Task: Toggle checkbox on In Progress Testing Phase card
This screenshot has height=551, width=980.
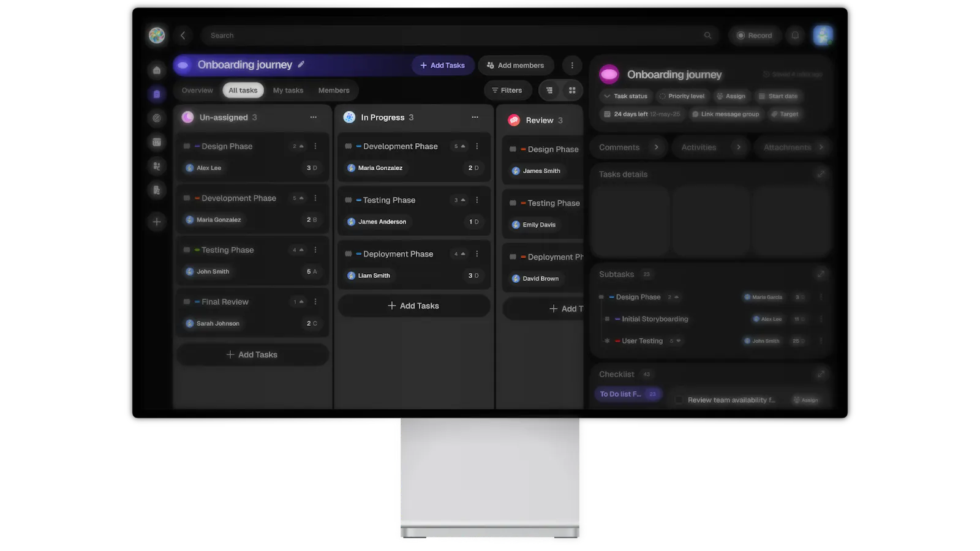Action: 349,200
